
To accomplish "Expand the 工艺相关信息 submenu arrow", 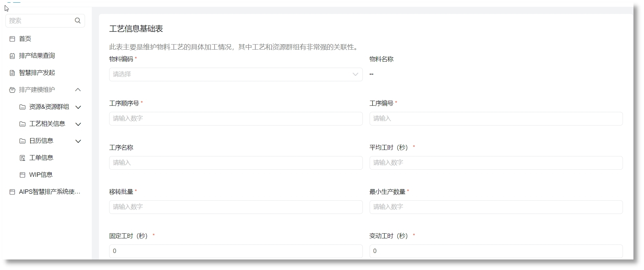I will (x=78, y=124).
